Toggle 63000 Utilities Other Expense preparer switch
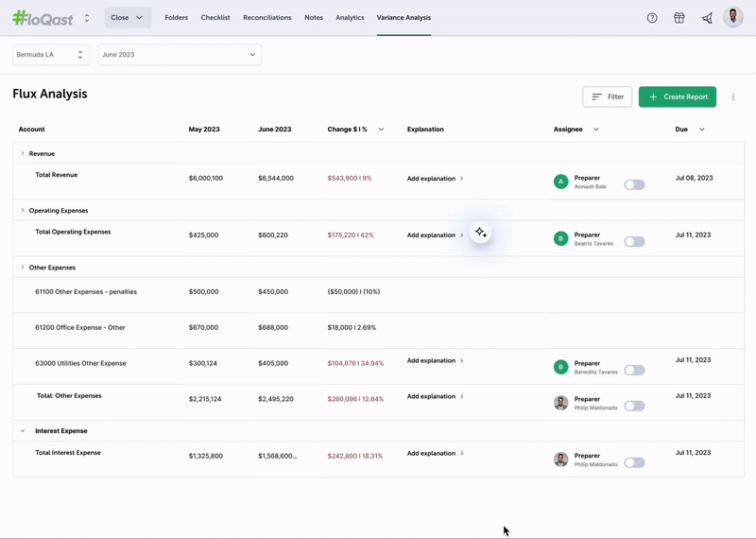Viewport: 756px width, 539px height. [634, 370]
